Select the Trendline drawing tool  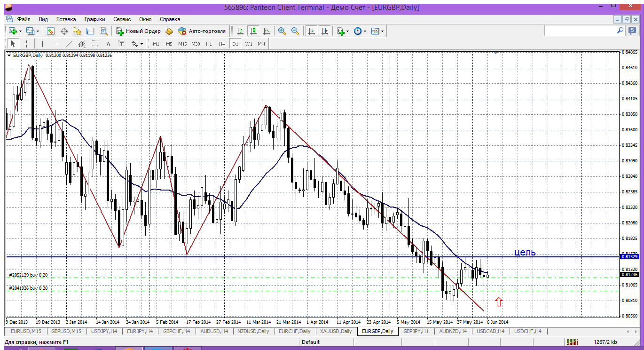[x=69, y=44]
